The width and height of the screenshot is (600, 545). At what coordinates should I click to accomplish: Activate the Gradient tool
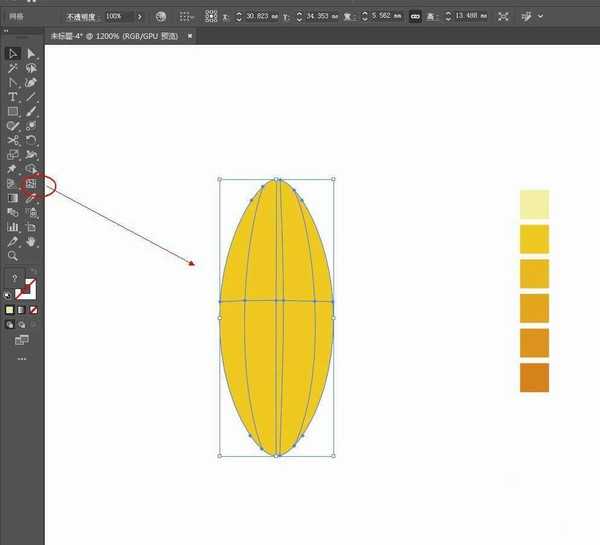click(13, 198)
